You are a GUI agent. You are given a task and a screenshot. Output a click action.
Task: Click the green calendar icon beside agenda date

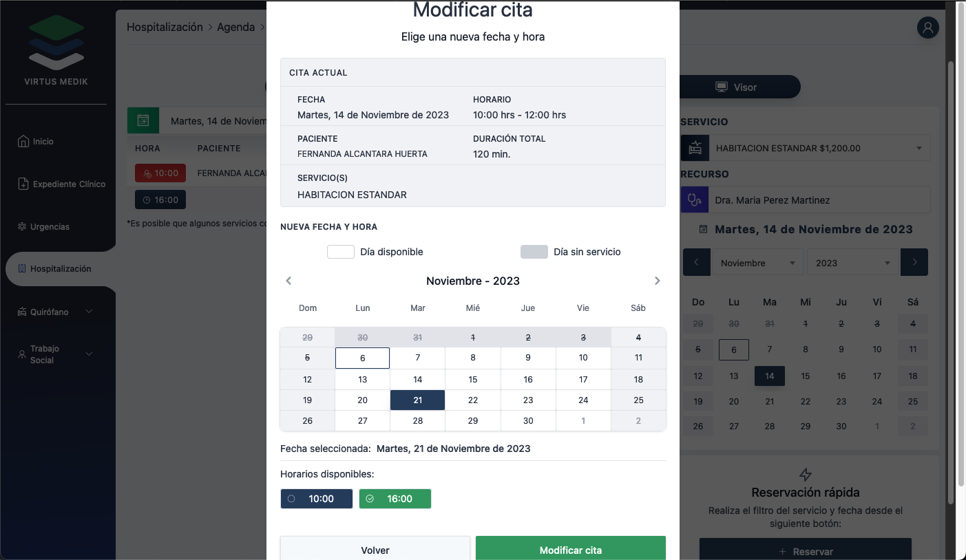coord(143,120)
